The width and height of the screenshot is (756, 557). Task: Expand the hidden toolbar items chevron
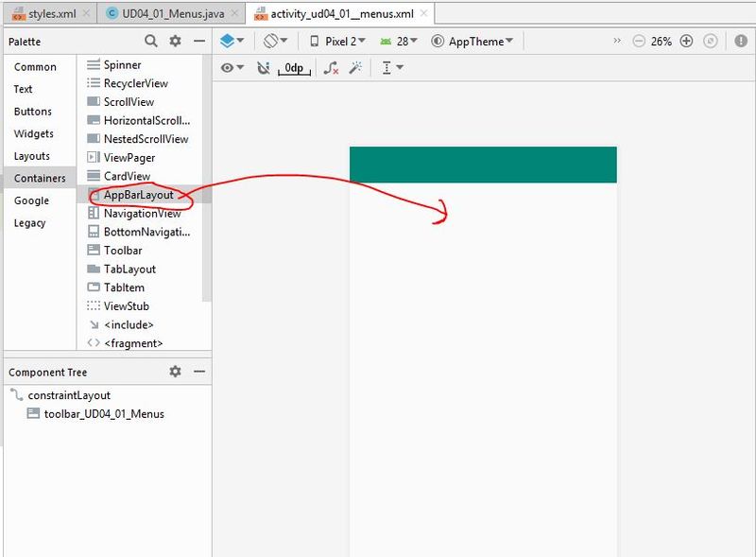pyautogui.click(x=617, y=41)
